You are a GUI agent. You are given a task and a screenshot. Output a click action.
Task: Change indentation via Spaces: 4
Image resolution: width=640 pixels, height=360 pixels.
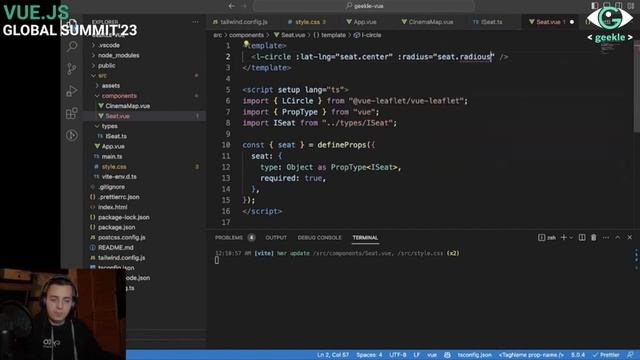point(369,355)
